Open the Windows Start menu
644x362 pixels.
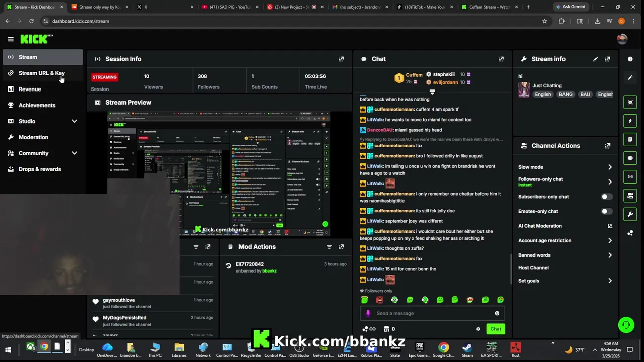tap(8, 350)
